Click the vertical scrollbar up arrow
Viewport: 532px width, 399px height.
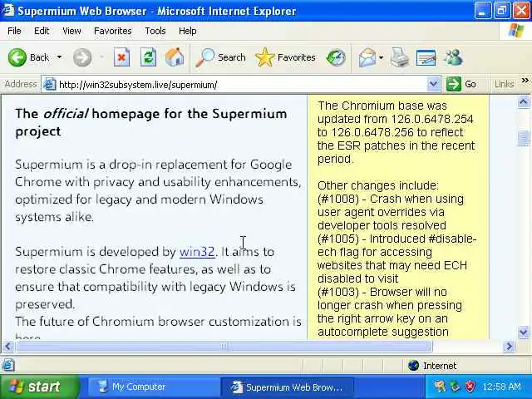click(x=523, y=101)
